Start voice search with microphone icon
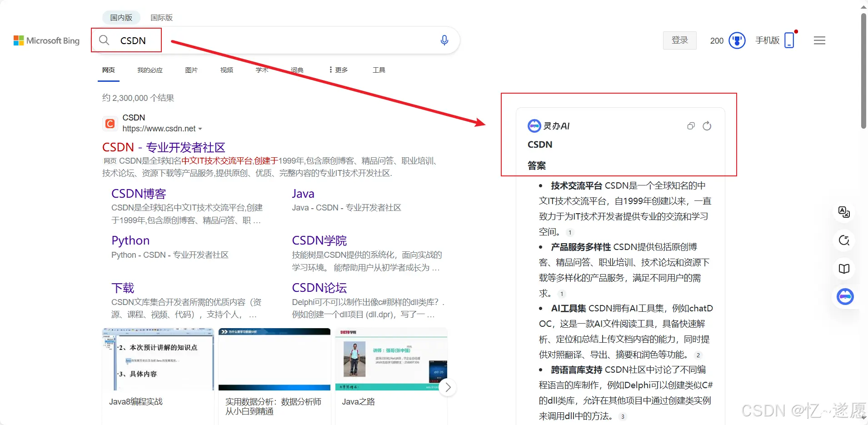 pos(444,40)
